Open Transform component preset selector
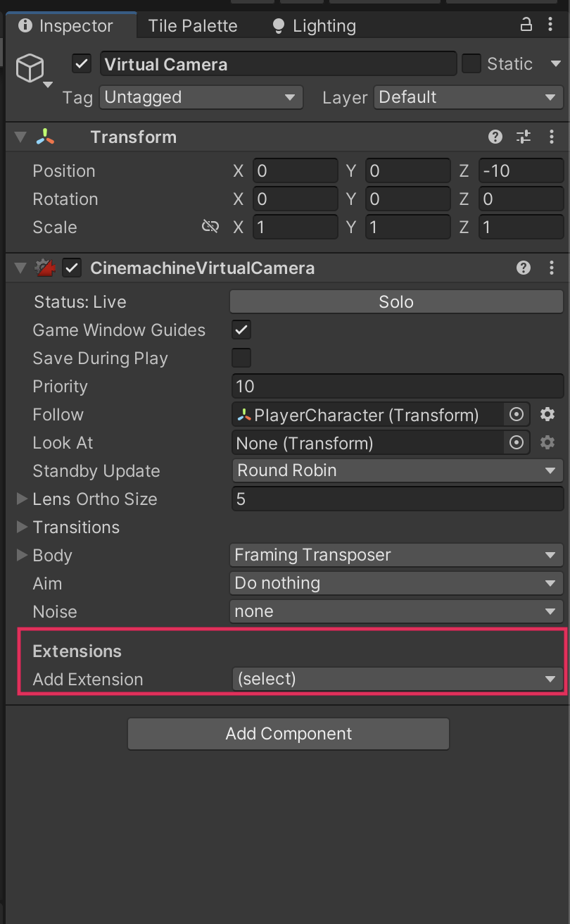570x924 pixels. click(524, 137)
